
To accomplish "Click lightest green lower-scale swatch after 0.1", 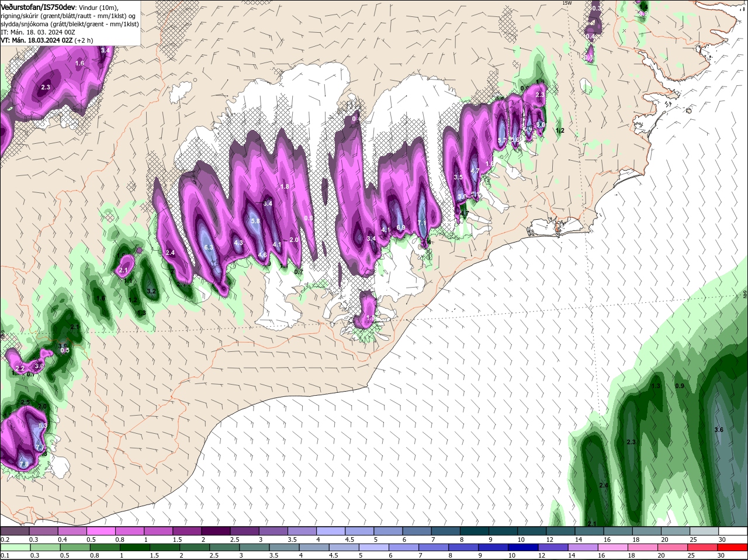I will click(x=15, y=547).
